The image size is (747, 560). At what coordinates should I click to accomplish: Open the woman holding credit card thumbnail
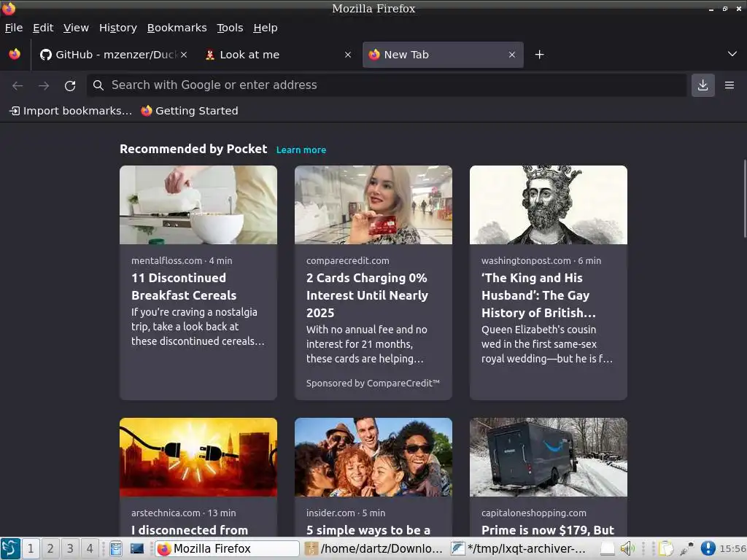pos(373,205)
